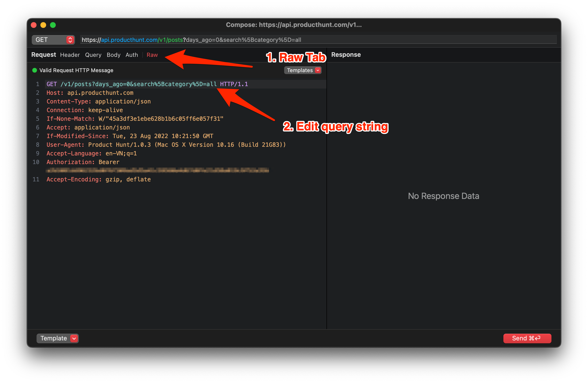Click the red chevron on bottom Template button
Viewport: 588px width, 383px height.
tap(74, 338)
